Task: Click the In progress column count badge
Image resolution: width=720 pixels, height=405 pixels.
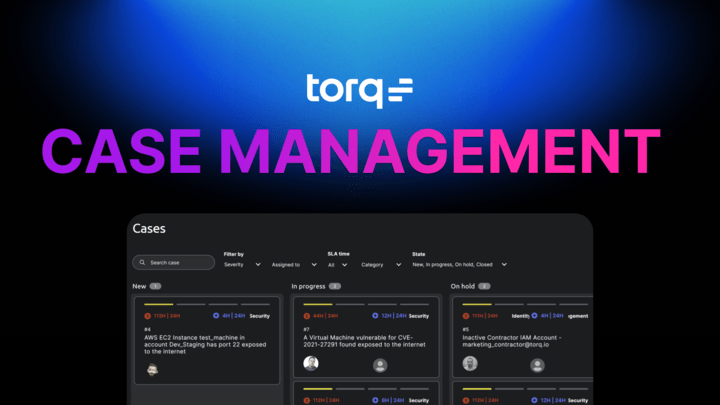Action: tap(335, 287)
